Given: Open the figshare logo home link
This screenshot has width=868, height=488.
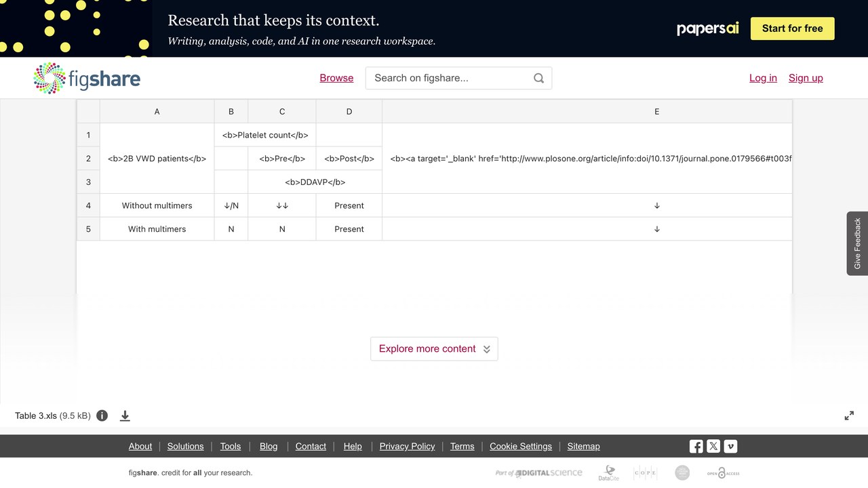Looking at the screenshot, I should (x=87, y=78).
